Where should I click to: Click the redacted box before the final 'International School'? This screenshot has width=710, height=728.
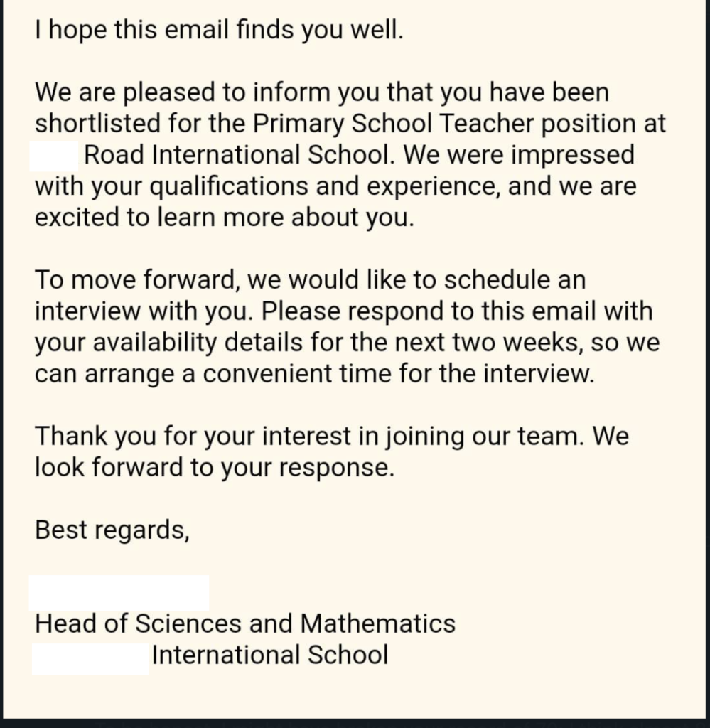(x=90, y=658)
